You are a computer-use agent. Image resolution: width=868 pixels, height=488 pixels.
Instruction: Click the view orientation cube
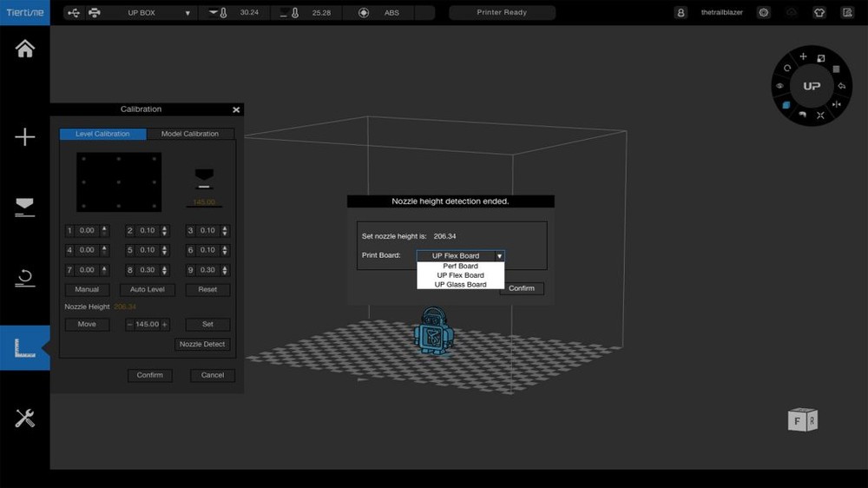point(801,421)
